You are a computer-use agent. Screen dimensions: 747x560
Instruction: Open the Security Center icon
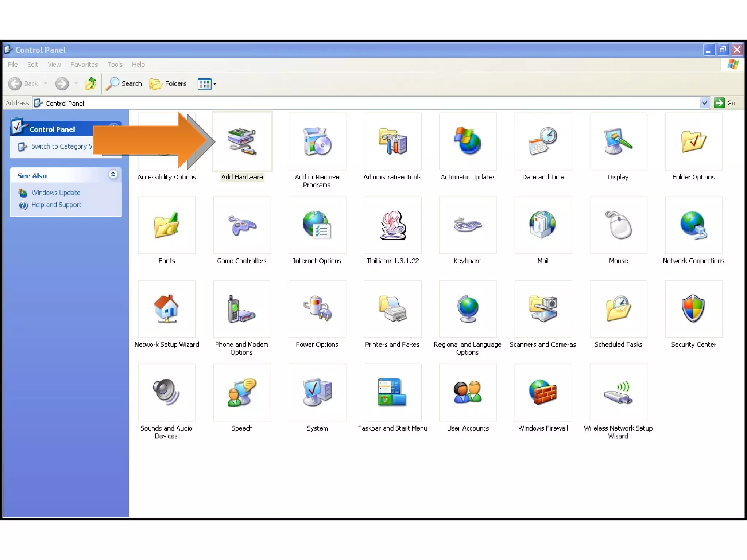pyautogui.click(x=693, y=309)
